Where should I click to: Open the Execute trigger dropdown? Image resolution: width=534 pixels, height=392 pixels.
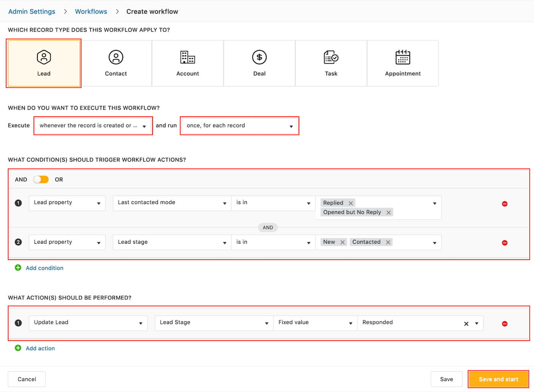tap(93, 126)
